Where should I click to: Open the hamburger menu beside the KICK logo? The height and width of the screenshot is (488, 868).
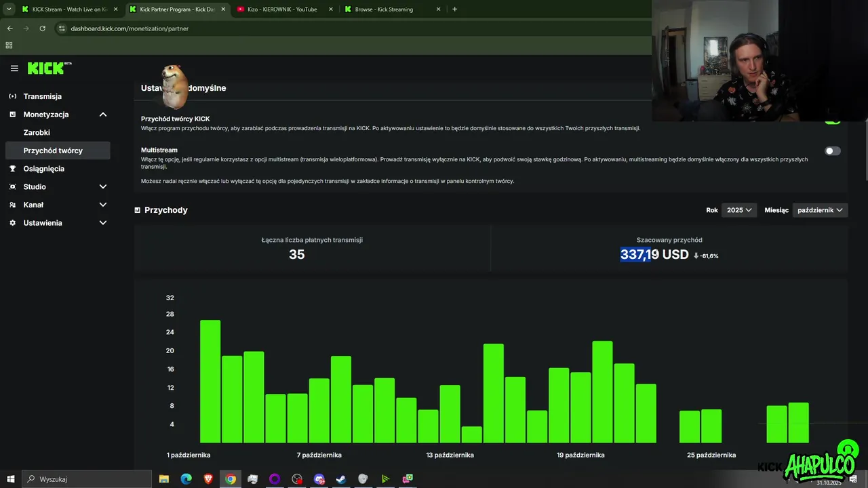coord(14,68)
